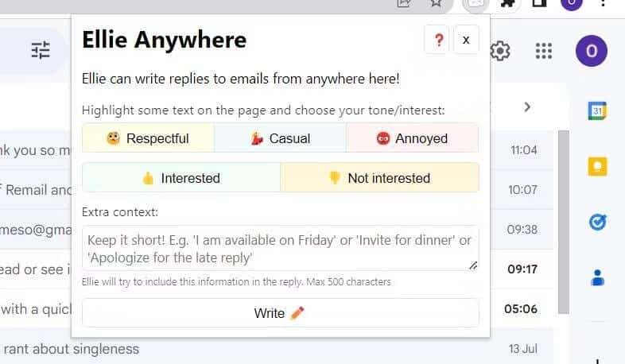Choose the Not interested option
This screenshot has height=364, width=625.
(379, 177)
